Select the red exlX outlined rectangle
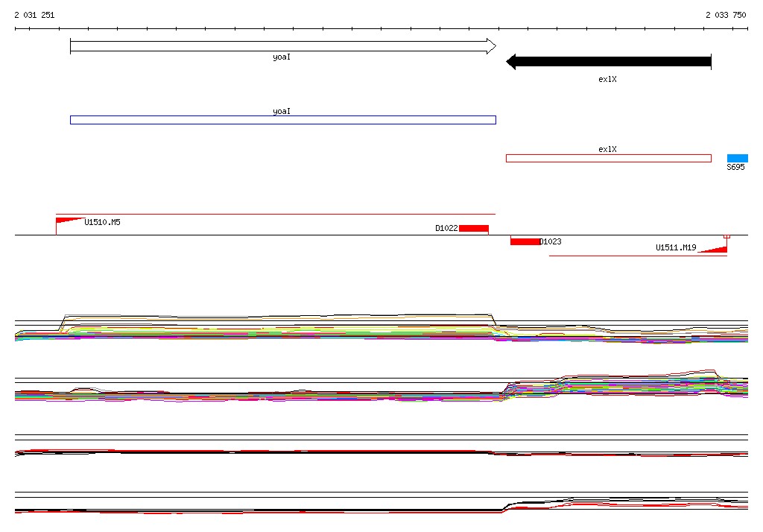Screen dimensions: 763x532 (x=609, y=158)
